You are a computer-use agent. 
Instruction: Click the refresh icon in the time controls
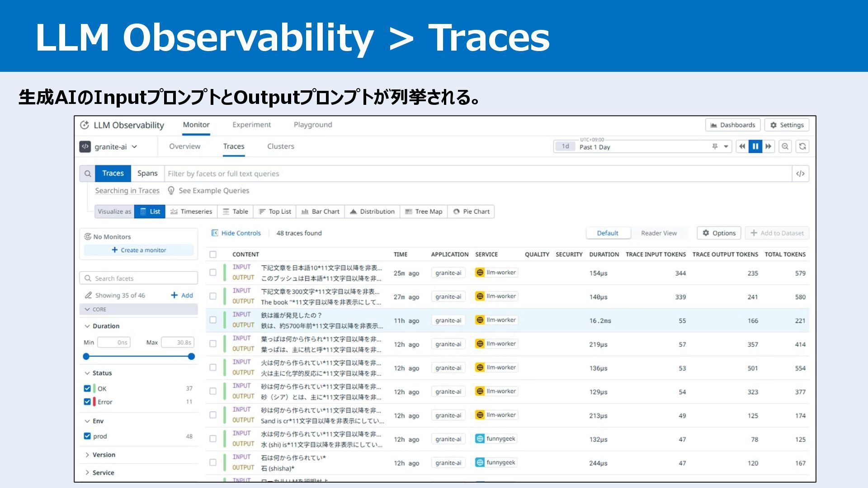pyautogui.click(x=802, y=146)
